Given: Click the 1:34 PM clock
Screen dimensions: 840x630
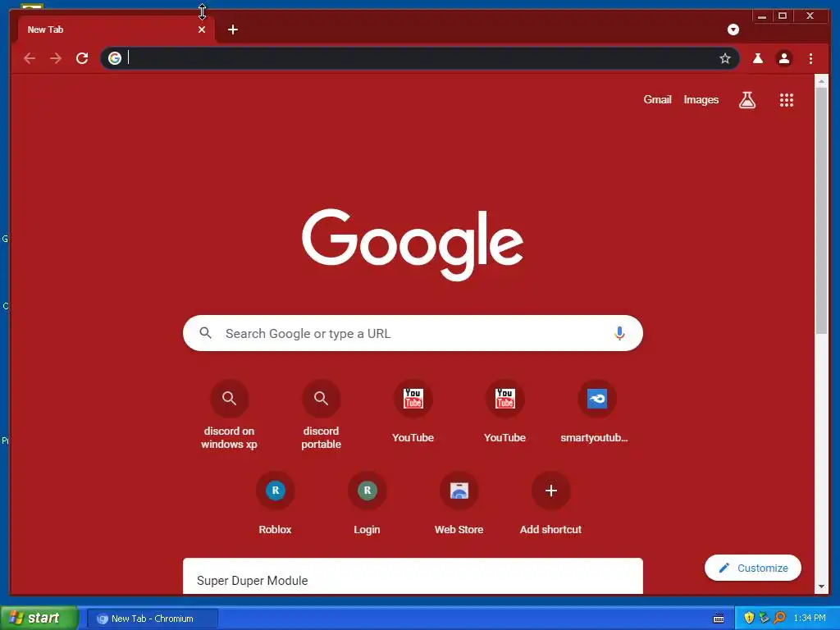Looking at the screenshot, I should [810, 619].
